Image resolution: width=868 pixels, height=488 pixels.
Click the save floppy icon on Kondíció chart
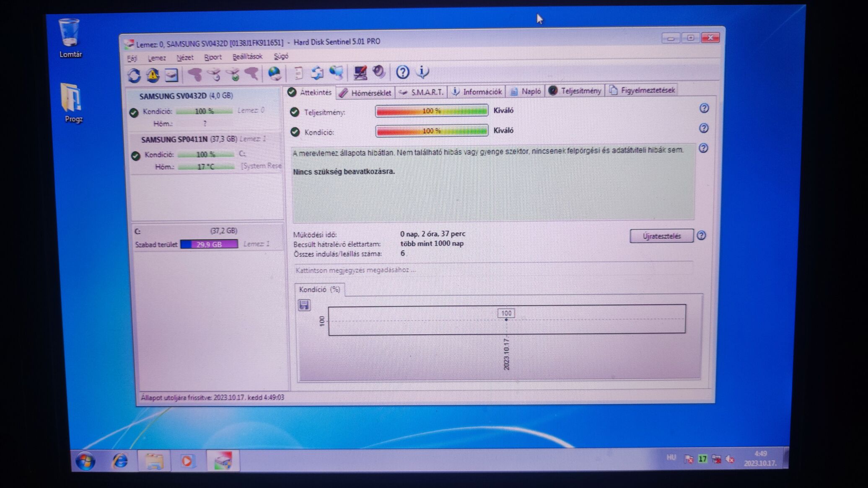[x=304, y=305]
